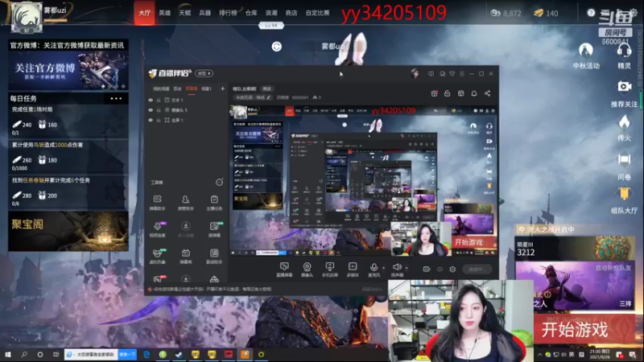This screenshot has width=644, height=362.
Task: Open the calendar gift icon in toolbar
Action: point(434,93)
